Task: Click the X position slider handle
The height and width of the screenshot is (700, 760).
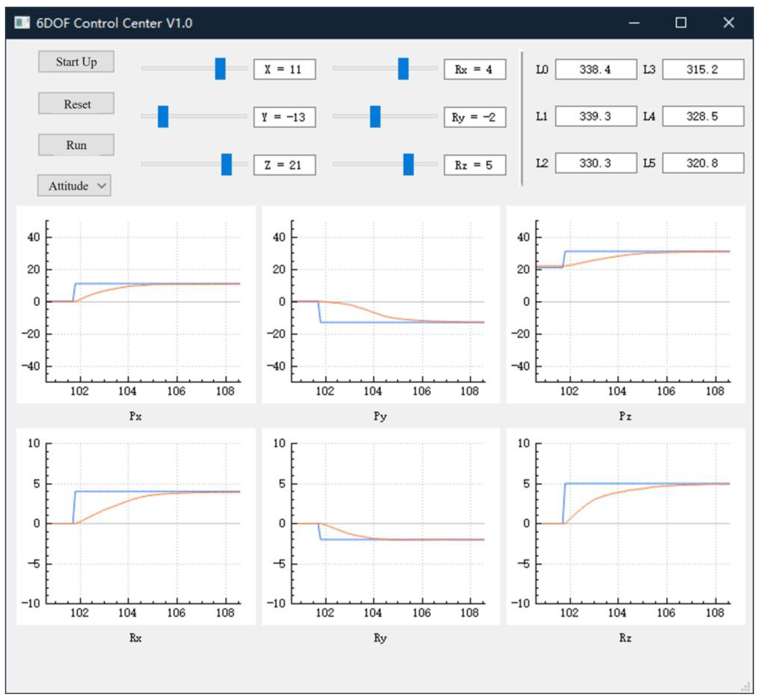Action: 220,69
